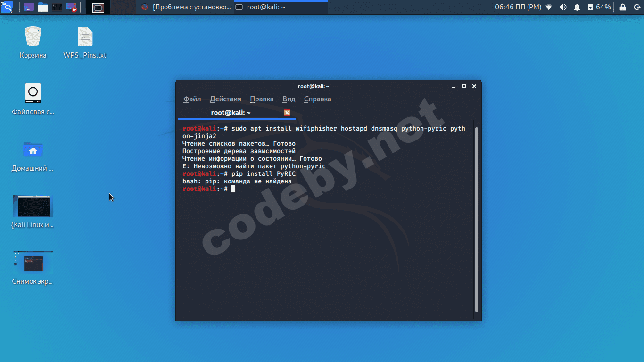Open the Wi-Fi network indicator

549,7
